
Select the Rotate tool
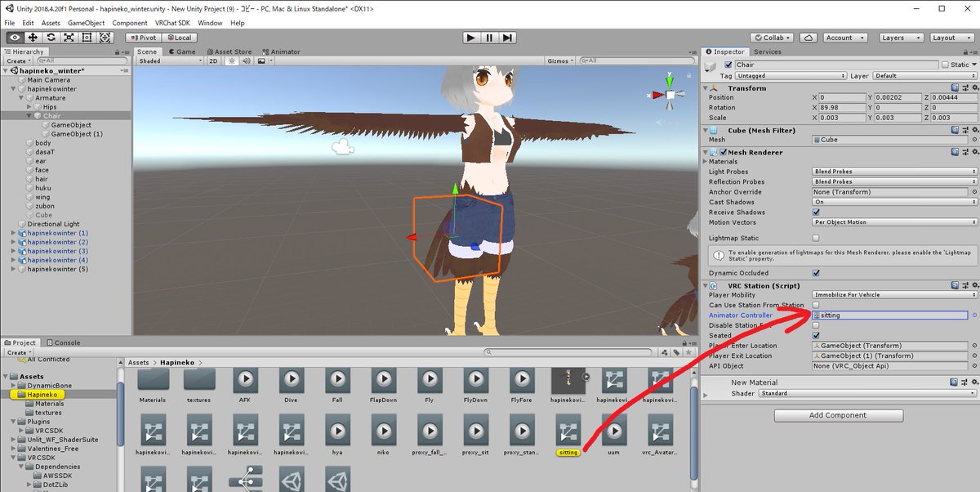point(51,38)
